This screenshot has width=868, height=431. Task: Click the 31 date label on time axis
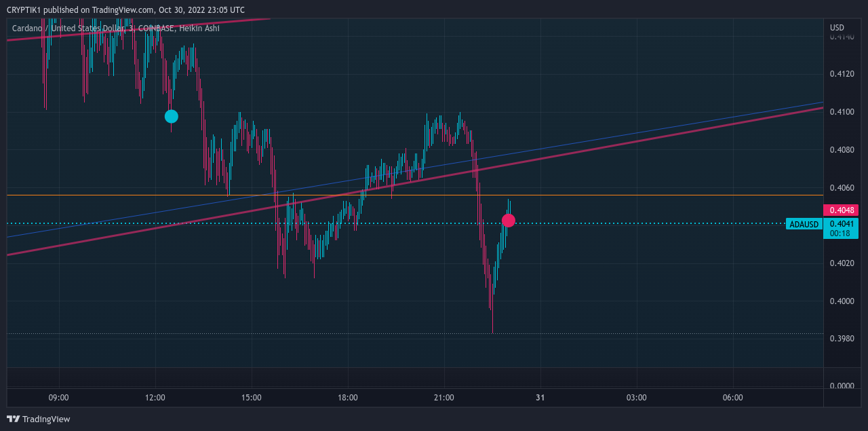pyautogui.click(x=540, y=398)
